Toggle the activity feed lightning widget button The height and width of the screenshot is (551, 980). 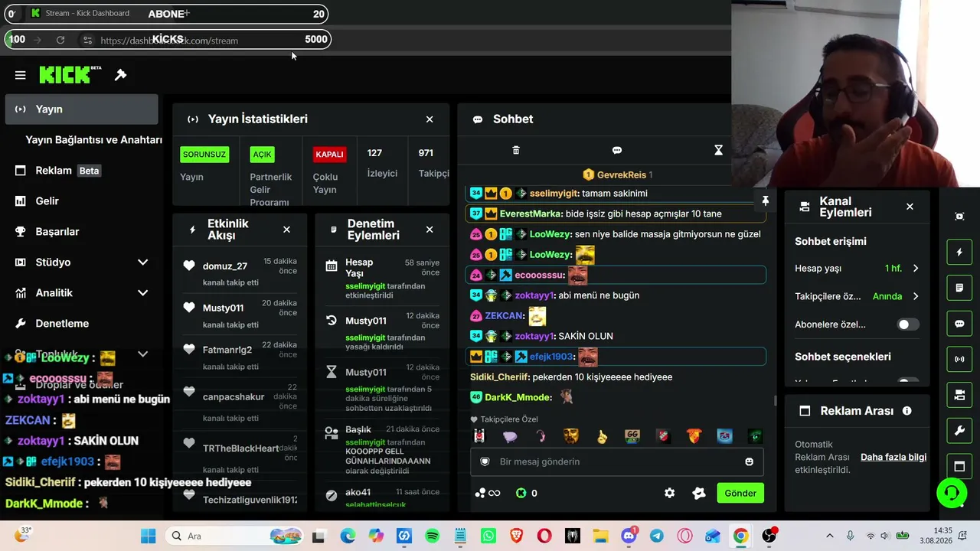(x=959, y=252)
